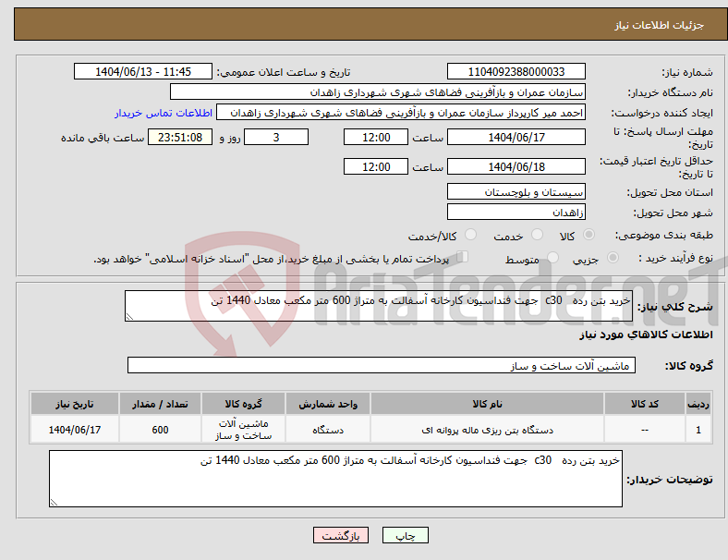
Task: Click the need date cell 1404/06/17
Action: tap(75, 430)
